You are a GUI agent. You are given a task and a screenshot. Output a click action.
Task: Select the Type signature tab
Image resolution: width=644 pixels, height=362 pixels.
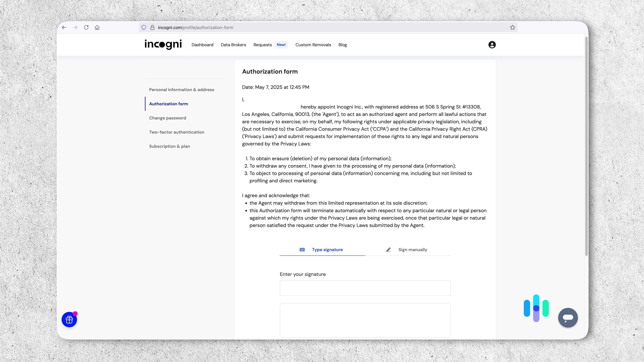(327, 250)
